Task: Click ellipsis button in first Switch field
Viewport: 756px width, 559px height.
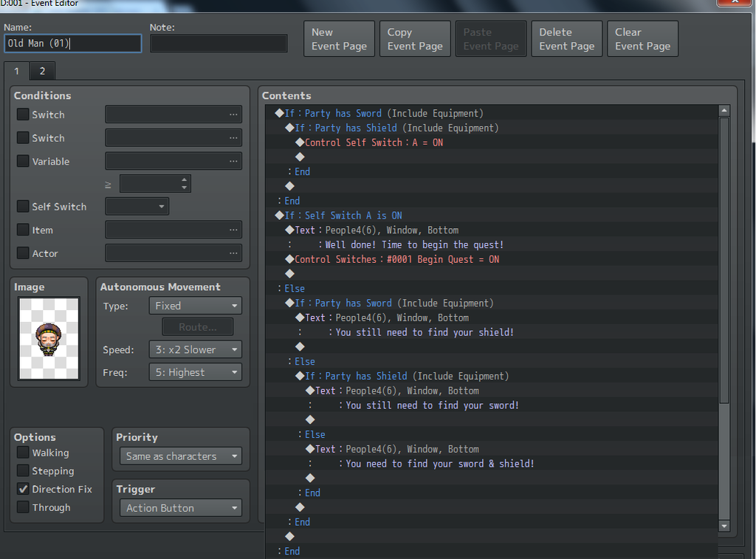Action: (x=233, y=114)
